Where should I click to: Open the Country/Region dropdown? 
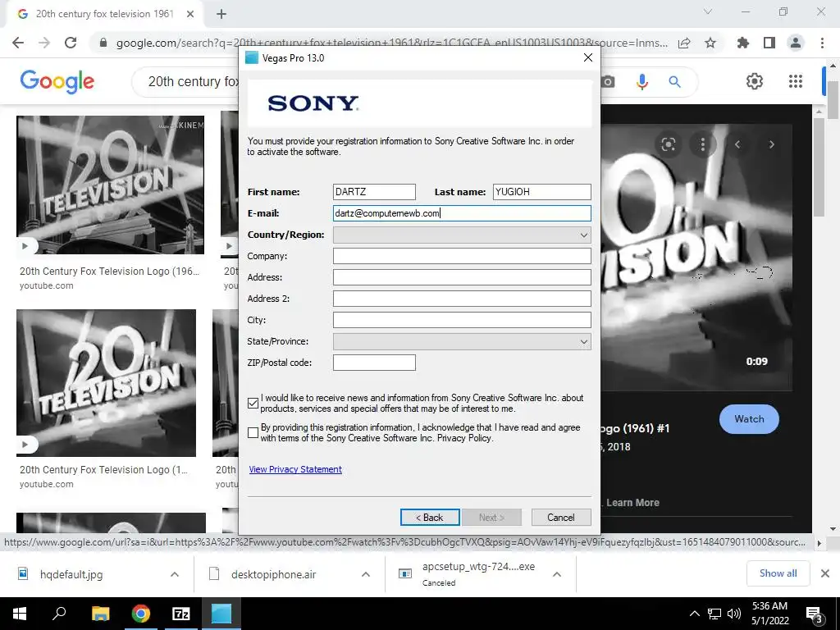tap(462, 235)
